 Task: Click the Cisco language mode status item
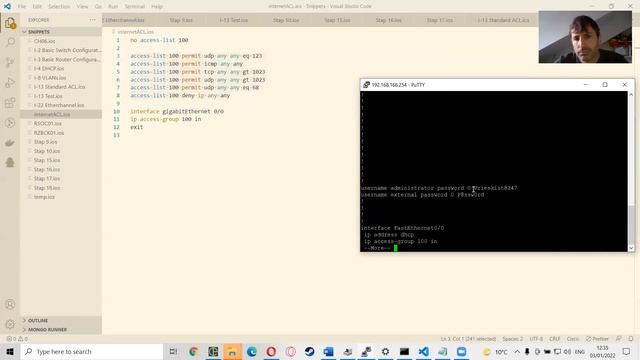click(573, 339)
